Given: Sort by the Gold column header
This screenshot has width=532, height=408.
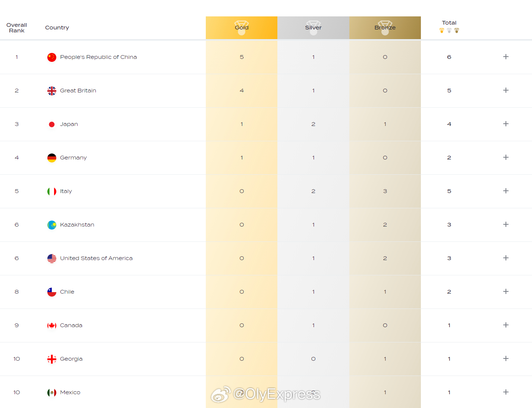Looking at the screenshot, I should coord(242,28).
